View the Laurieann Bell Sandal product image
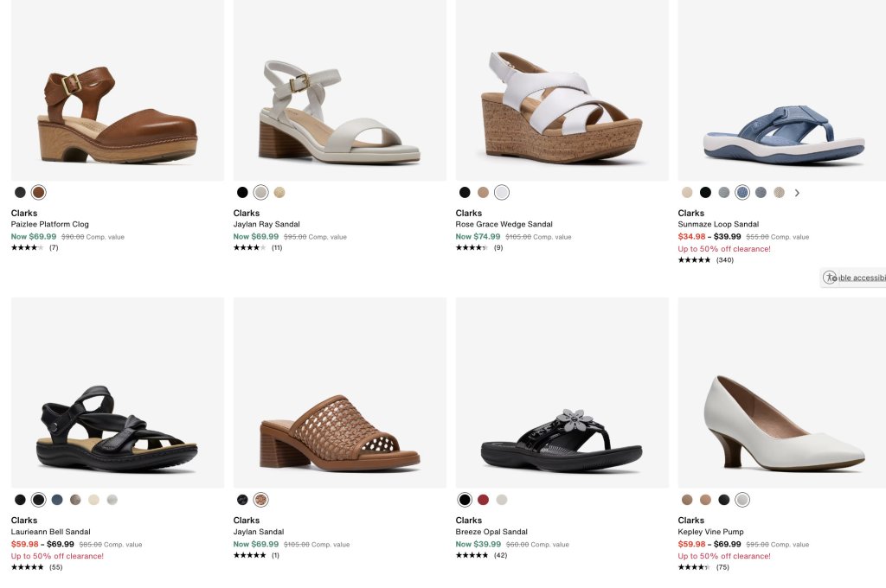Screen dimensions: 886x588 118,393
